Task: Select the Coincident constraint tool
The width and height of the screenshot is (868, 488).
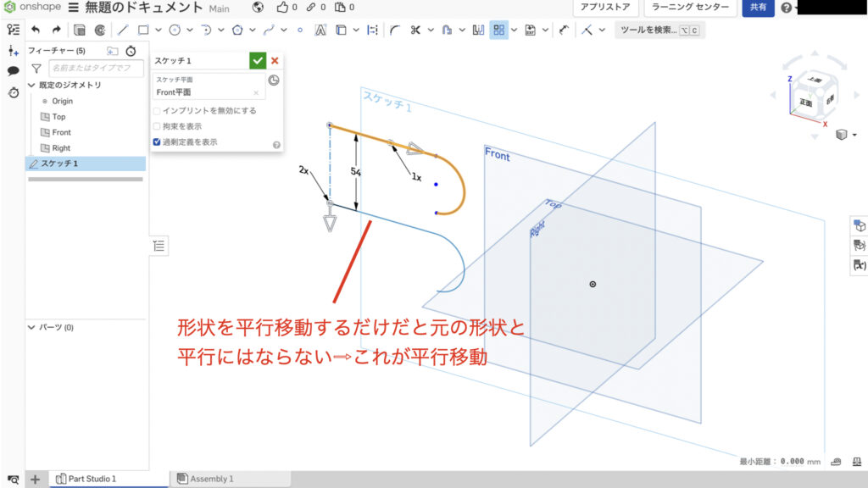Action: (x=587, y=30)
